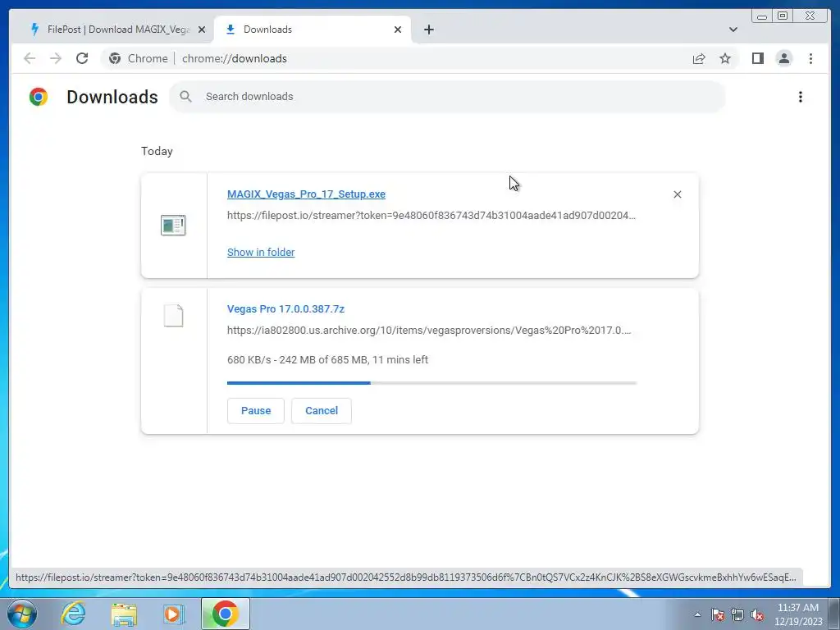The width and height of the screenshot is (840, 630).
Task: Open the Windows Start menu orb
Action: (22, 614)
